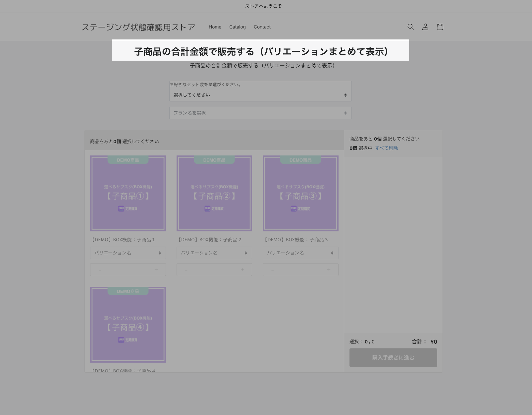The width and height of the screenshot is (532, 415).
Task: Open variation dropdown for 子商品２
Action: [x=214, y=253]
